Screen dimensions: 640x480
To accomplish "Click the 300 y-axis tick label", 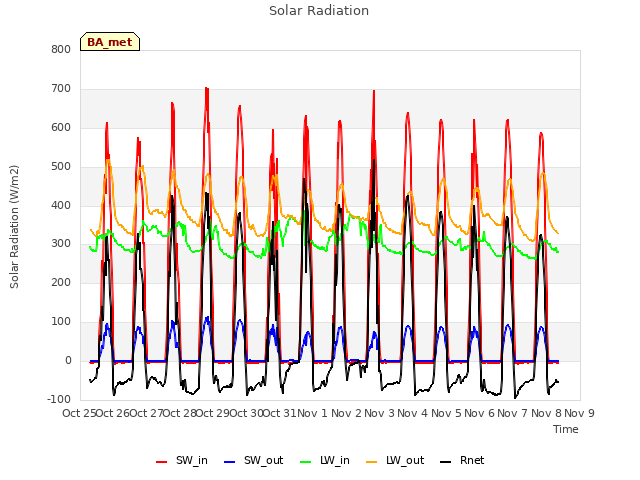I will [61, 244].
